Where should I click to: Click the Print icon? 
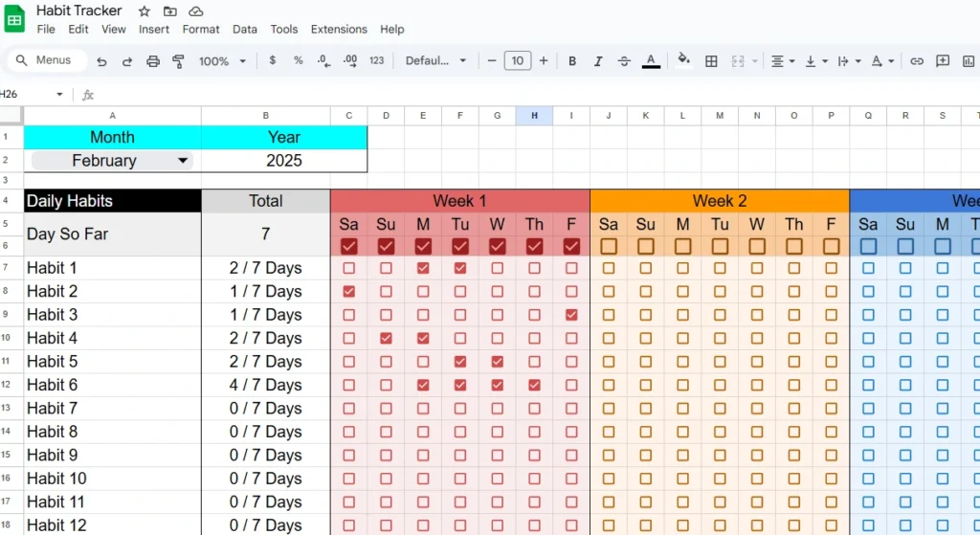click(x=153, y=61)
